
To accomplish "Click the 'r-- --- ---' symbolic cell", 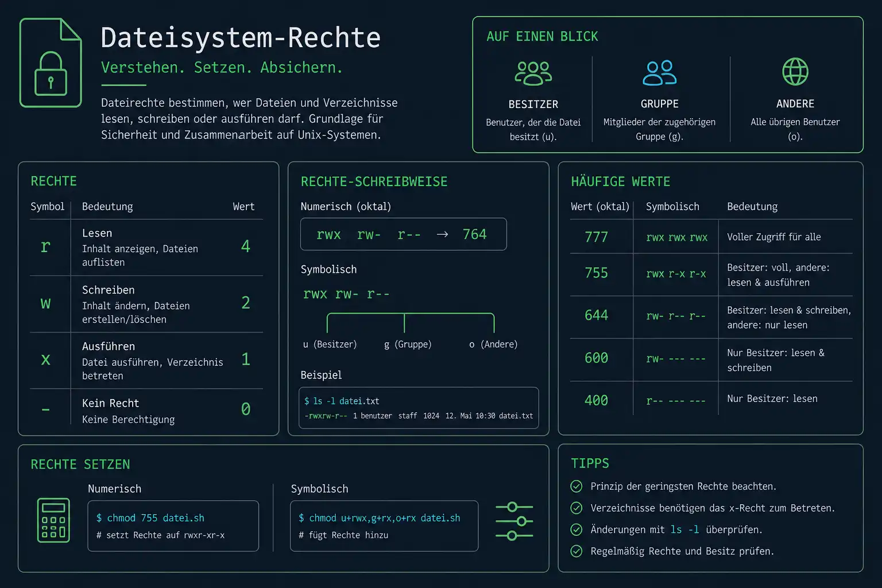I will (676, 401).
